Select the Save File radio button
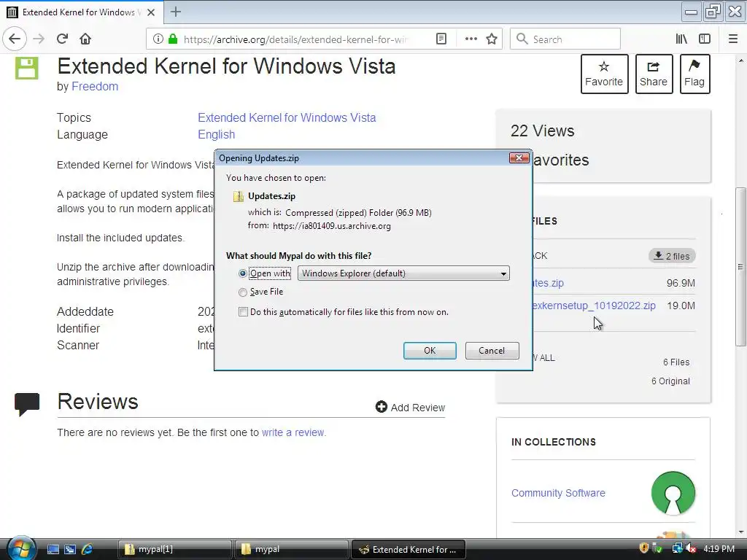Image resolution: width=747 pixels, height=560 pixels. [x=243, y=292]
